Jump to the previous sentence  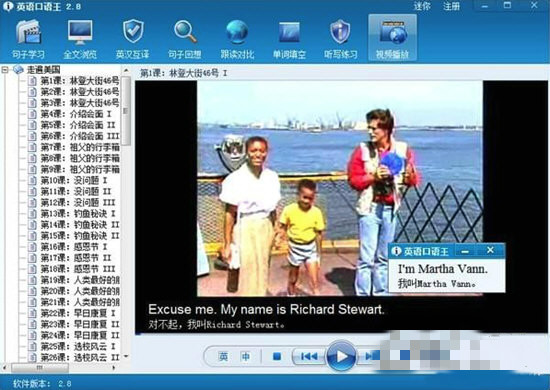pyautogui.click(x=309, y=356)
